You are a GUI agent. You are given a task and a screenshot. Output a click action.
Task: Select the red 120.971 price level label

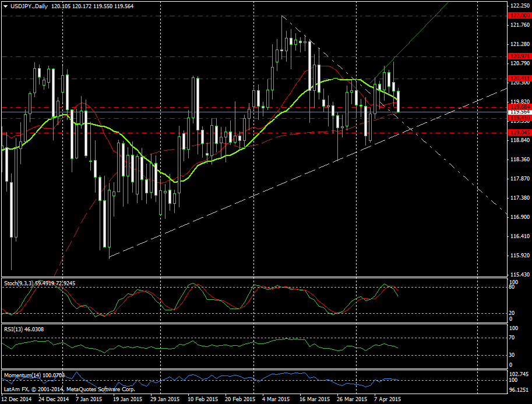click(x=518, y=56)
